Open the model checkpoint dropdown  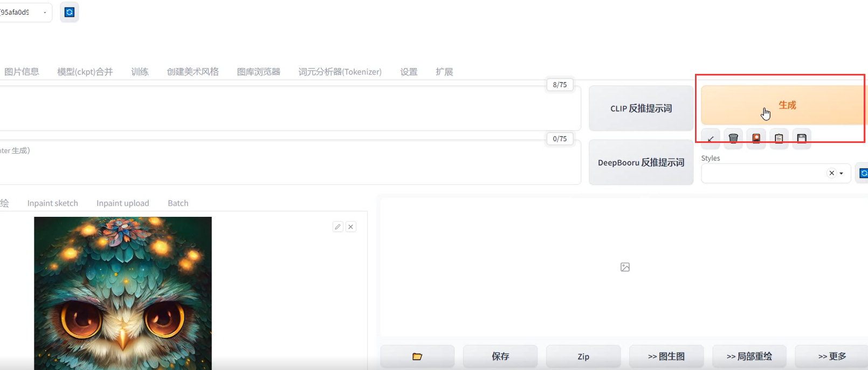(25, 12)
